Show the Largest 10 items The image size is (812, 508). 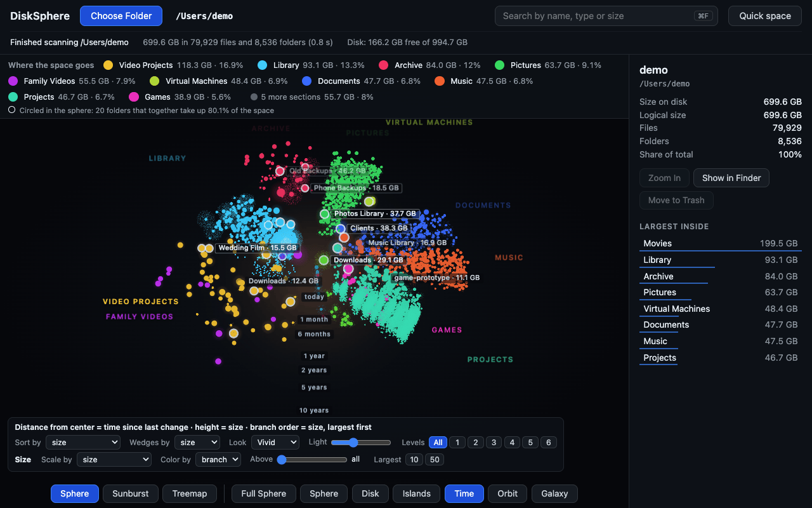point(414,459)
